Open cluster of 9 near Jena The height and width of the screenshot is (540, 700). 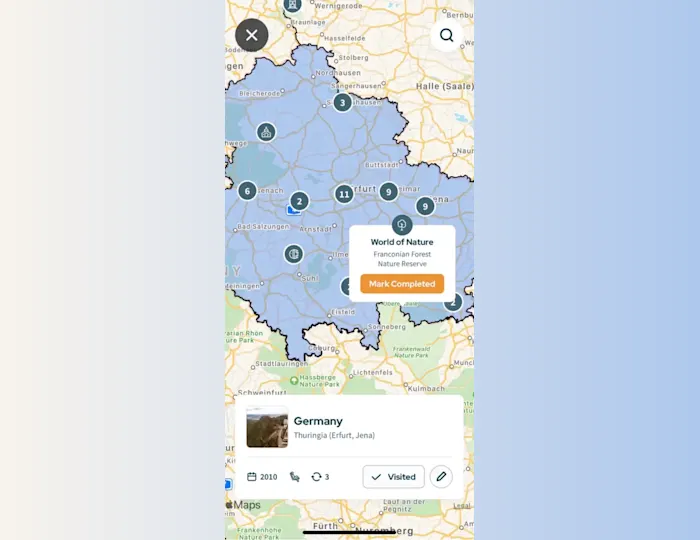click(425, 206)
